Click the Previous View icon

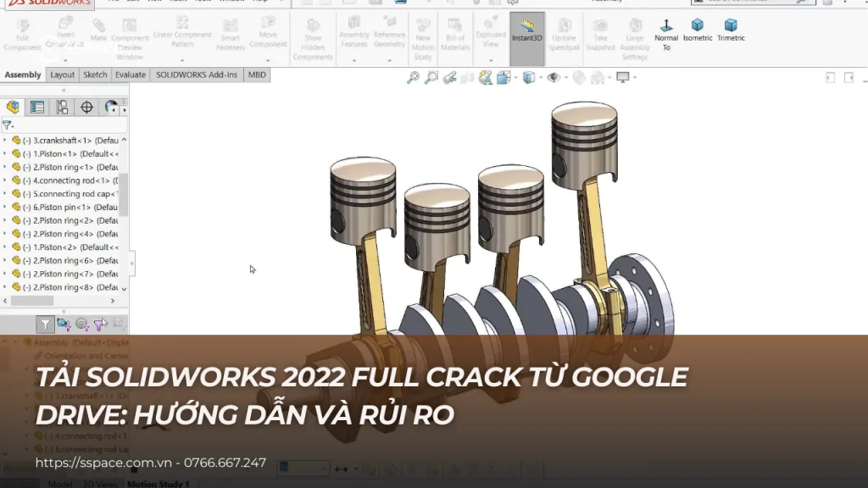[x=449, y=77]
